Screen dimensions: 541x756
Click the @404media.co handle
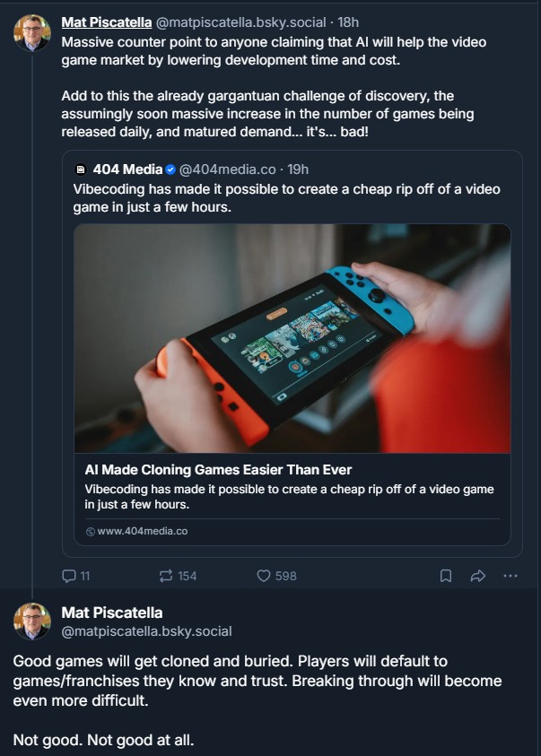[228, 169]
